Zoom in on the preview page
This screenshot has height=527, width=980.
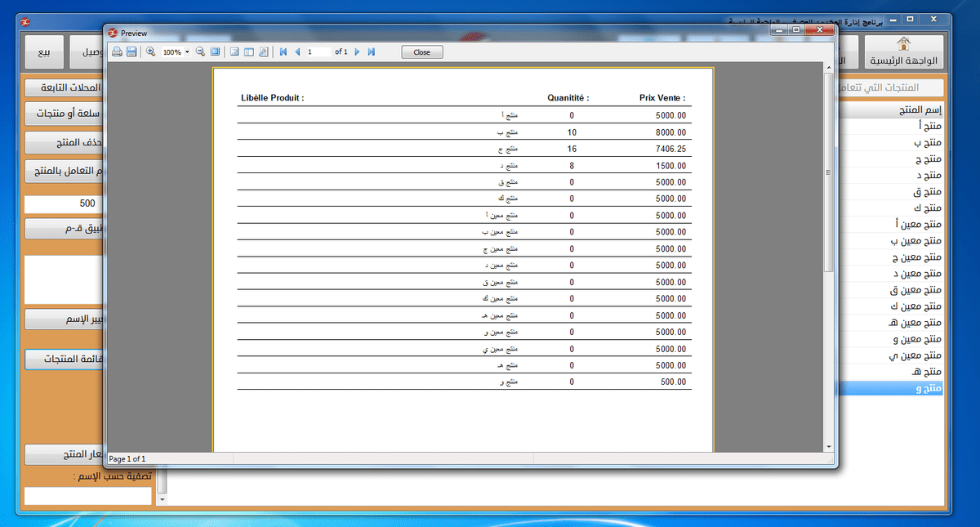[150, 51]
